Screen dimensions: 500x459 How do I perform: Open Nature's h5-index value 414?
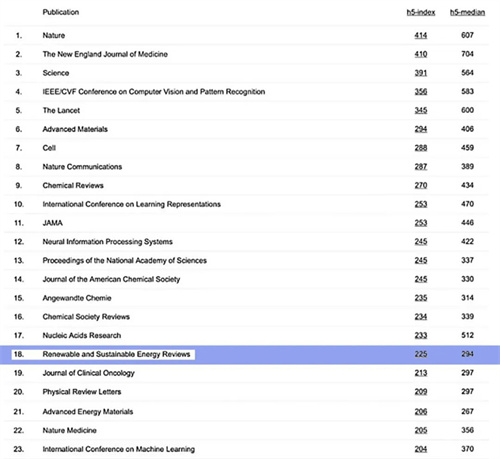click(421, 35)
